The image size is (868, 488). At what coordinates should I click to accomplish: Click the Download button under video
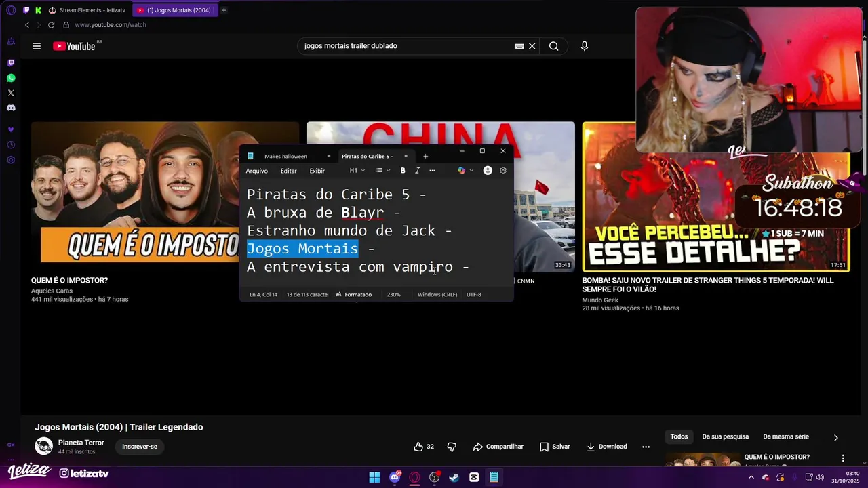pyautogui.click(x=606, y=447)
